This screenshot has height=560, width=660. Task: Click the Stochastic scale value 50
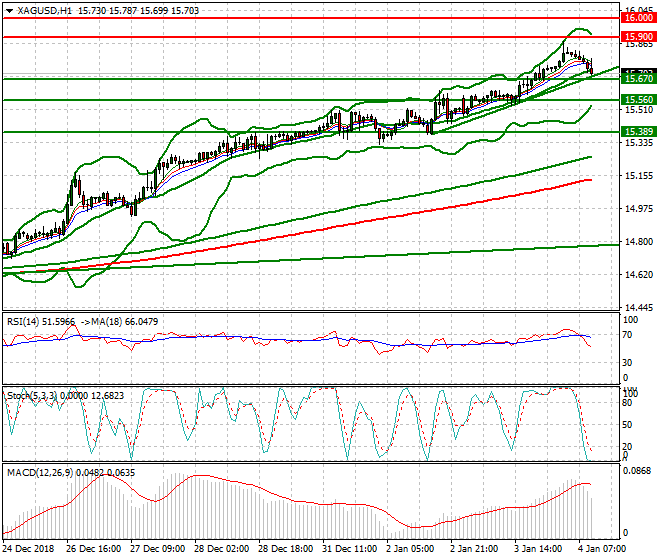tap(627, 425)
